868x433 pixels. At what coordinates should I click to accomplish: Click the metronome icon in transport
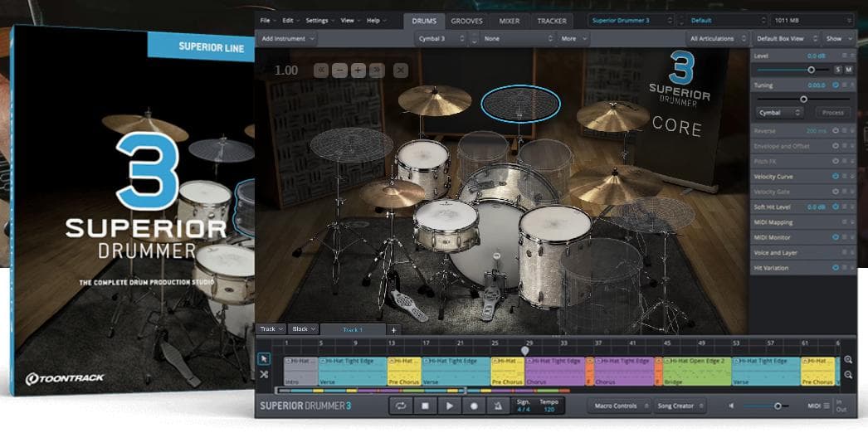point(496,406)
